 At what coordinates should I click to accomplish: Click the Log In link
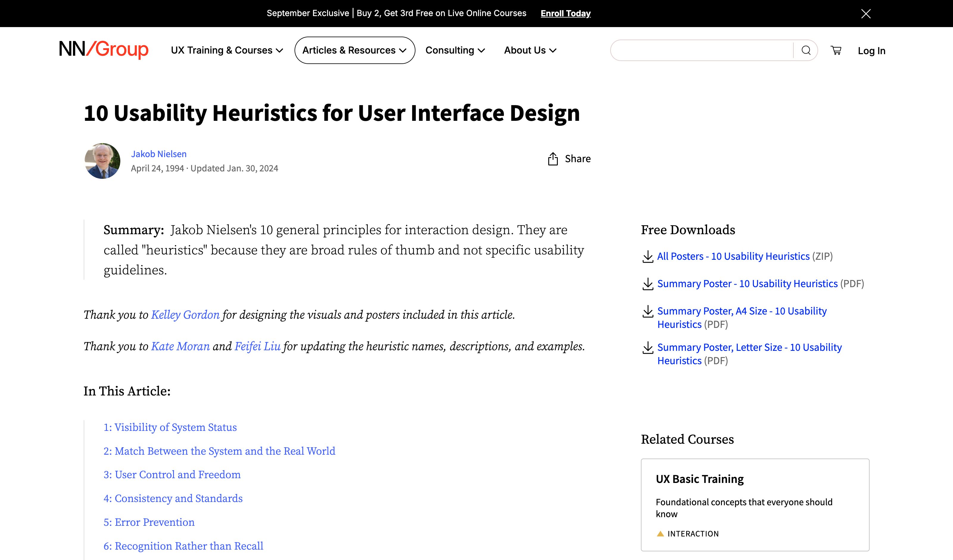pyautogui.click(x=871, y=51)
